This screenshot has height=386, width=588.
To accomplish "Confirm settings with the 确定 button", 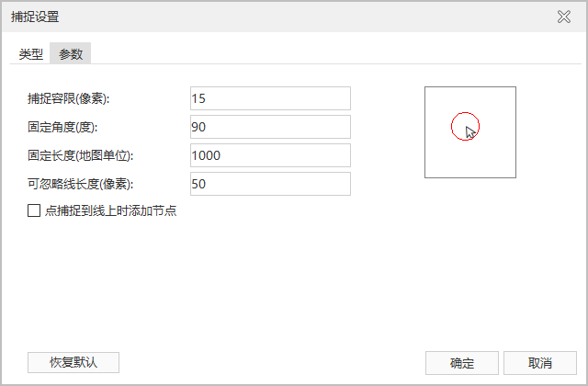I will tap(461, 362).
